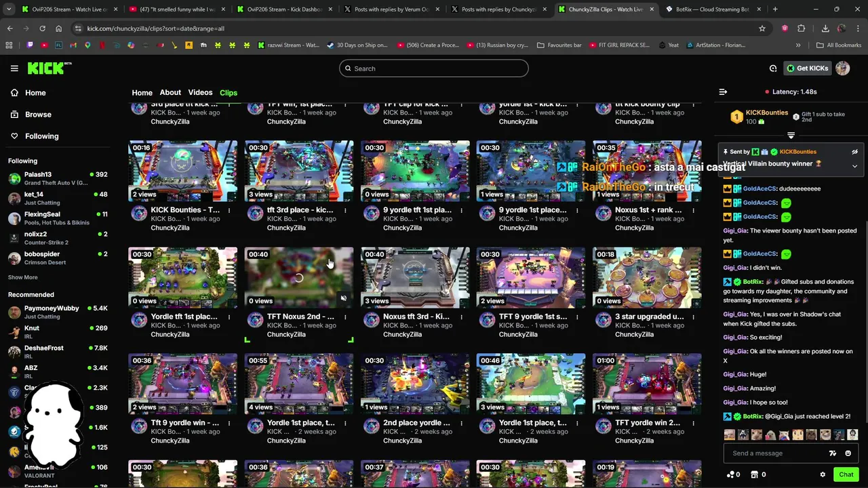Collapse chat using the arrow icon near Latency
This screenshot has width=868, height=488.
click(723, 91)
